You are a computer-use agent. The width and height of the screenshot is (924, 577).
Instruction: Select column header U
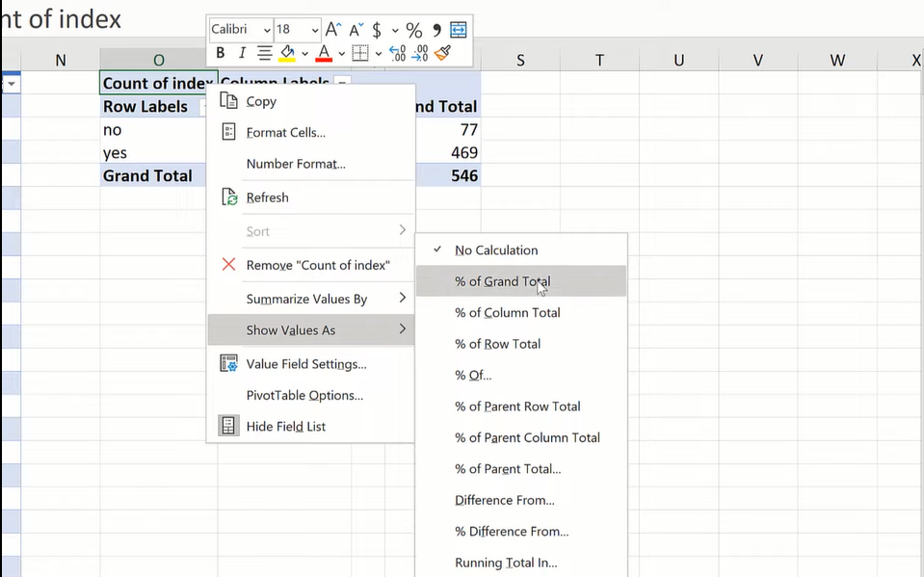(x=679, y=60)
